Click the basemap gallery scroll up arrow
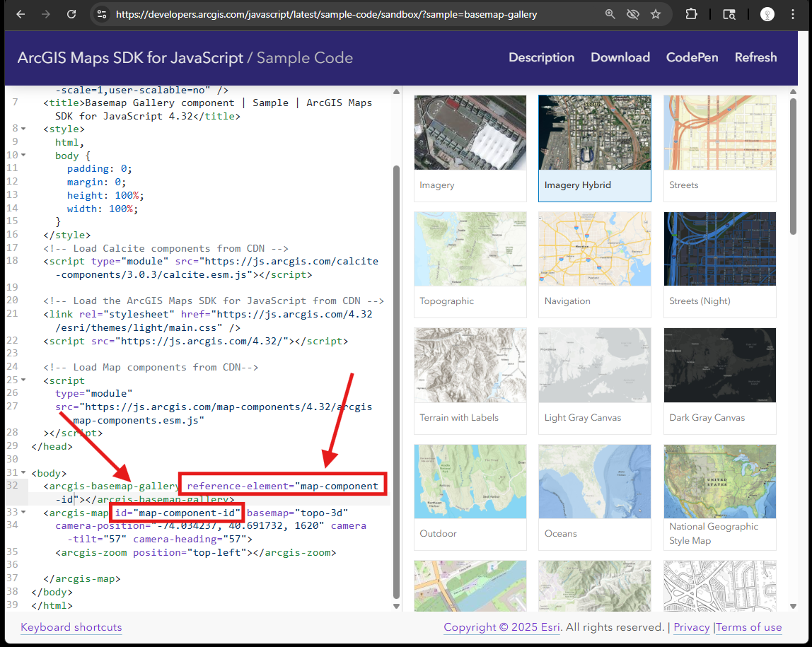Viewport: 812px width, 647px height. point(793,92)
